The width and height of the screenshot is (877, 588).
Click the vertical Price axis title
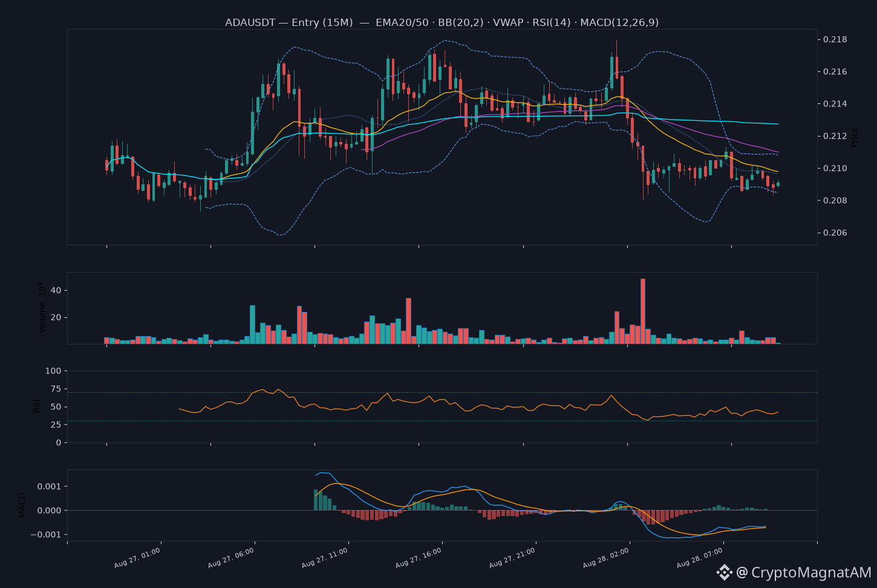coord(855,137)
